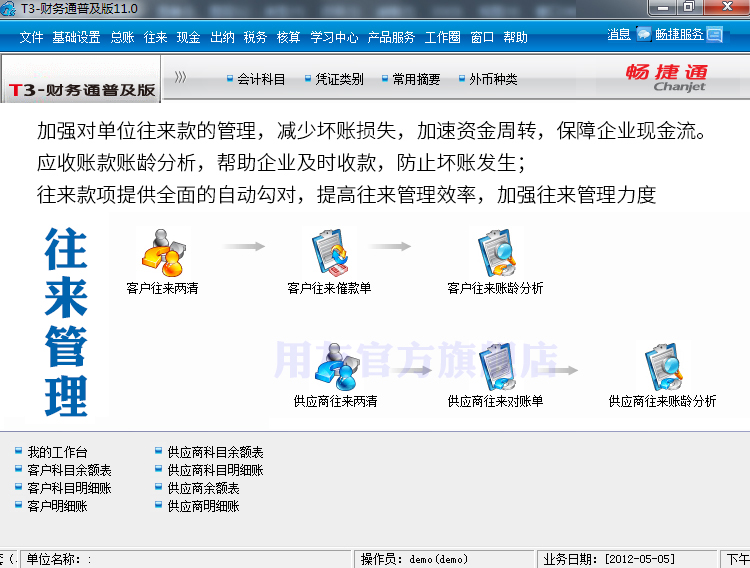Image resolution: width=750 pixels, height=568 pixels.
Task: Open the 出纳 menu
Action: click(222, 37)
